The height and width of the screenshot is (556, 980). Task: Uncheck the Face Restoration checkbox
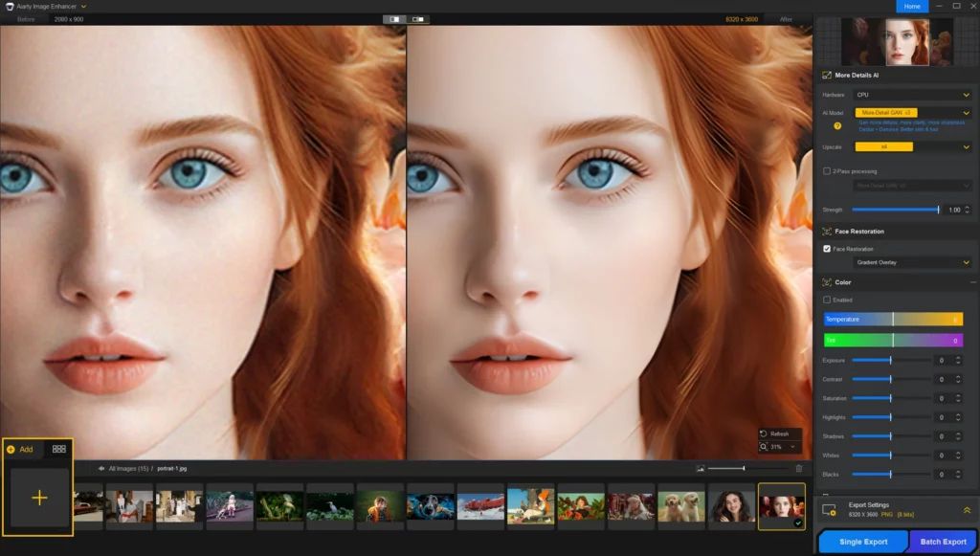tap(827, 249)
